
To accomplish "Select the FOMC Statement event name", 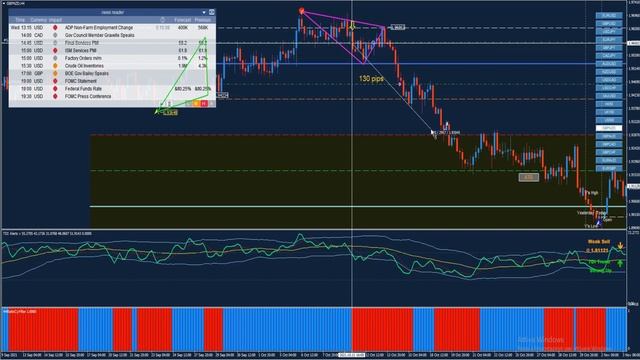I will click(x=81, y=81).
